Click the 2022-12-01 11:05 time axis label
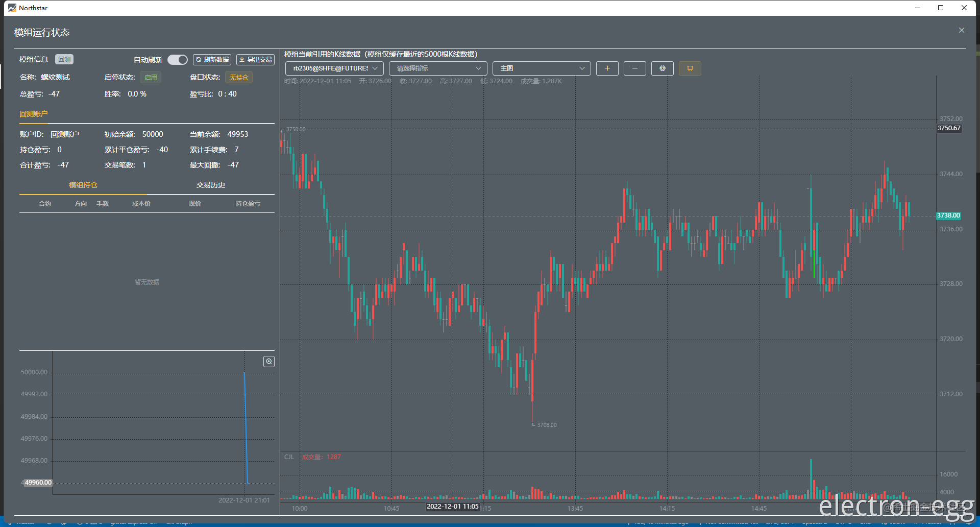 click(453, 507)
